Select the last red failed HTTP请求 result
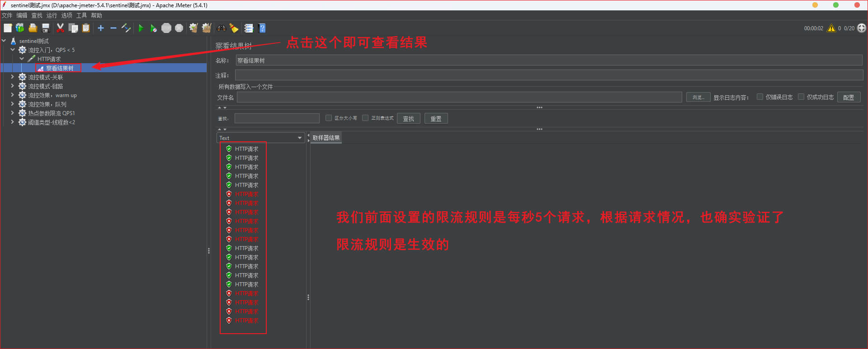This screenshot has height=349, width=868. (x=242, y=321)
